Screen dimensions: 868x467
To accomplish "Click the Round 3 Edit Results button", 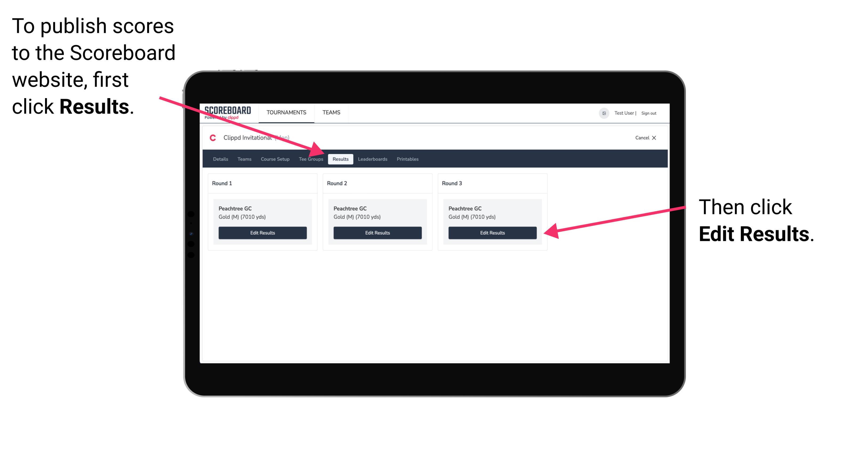I will tap(492, 233).
